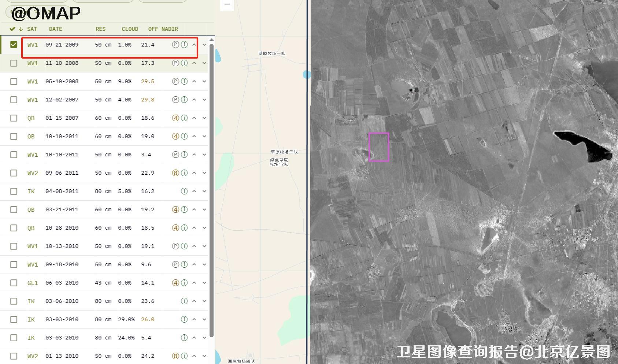Click the P panchromatic icon on 11-10-2008 row
The image size is (618, 364).
coord(175,63)
